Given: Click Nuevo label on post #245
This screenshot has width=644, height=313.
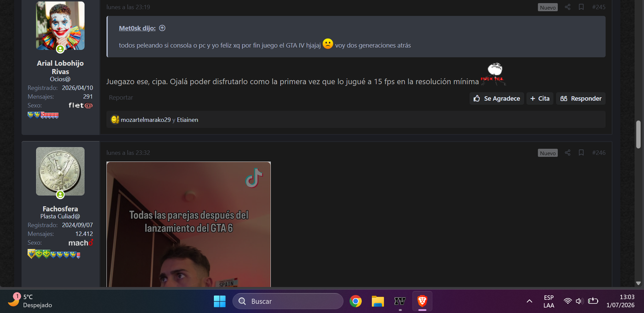Looking at the screenshot, I should pos(547,7).
